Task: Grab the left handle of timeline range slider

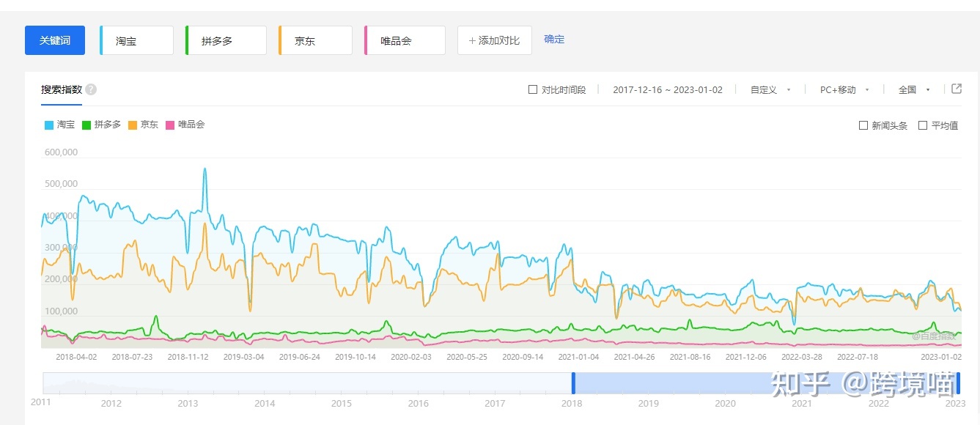Action: click(x=573, y=383)
